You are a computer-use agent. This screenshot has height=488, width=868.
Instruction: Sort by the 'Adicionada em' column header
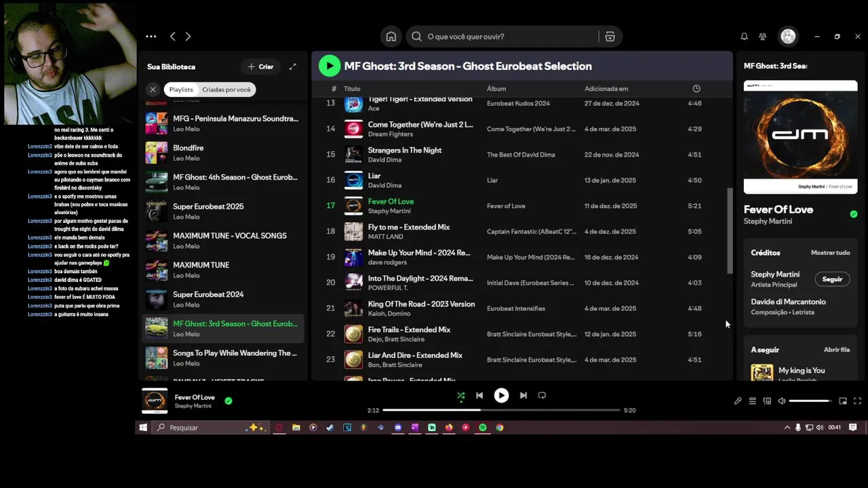pyautogui.click(x=606, y=89)
